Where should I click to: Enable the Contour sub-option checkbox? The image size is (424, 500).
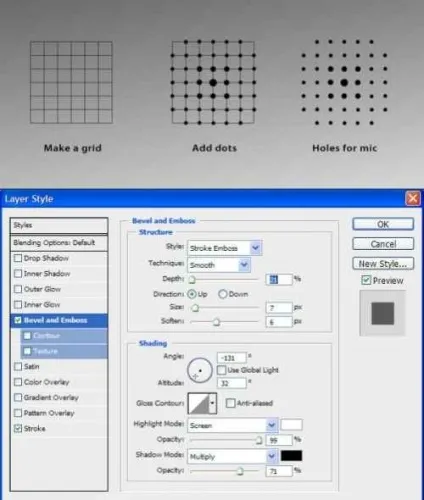tap(27, 336)
